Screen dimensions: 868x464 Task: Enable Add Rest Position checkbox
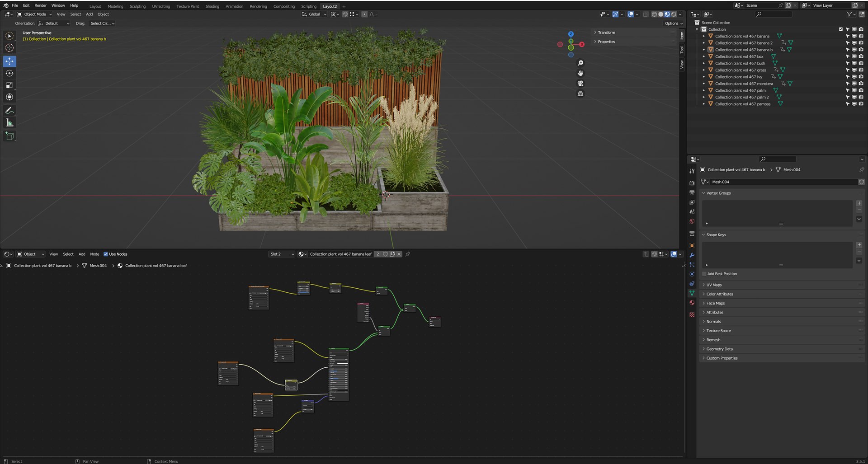click(x=704, y=274)
